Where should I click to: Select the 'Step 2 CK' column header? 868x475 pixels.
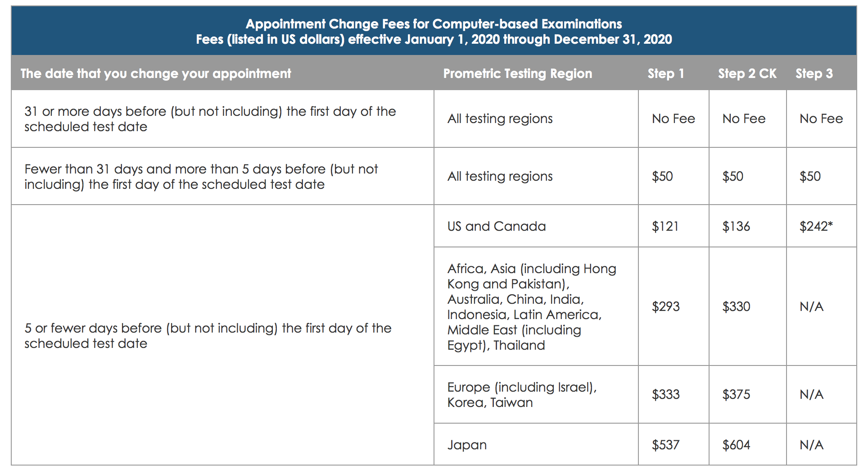747,73
